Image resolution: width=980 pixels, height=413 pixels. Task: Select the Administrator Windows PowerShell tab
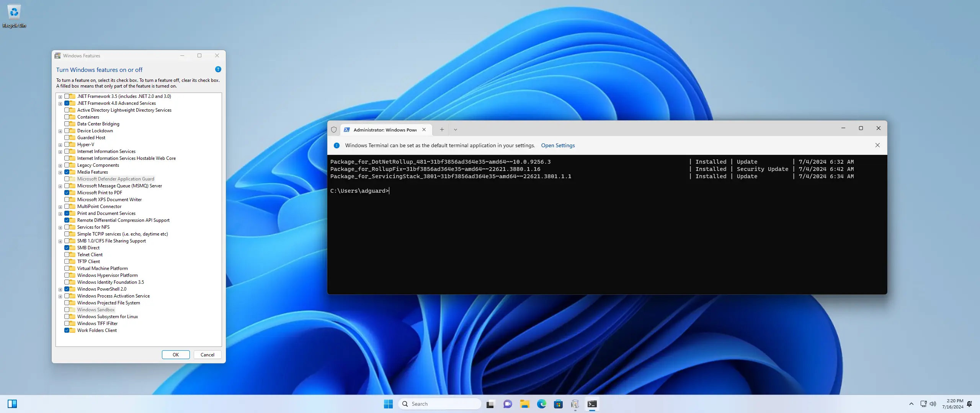(384, 130)
